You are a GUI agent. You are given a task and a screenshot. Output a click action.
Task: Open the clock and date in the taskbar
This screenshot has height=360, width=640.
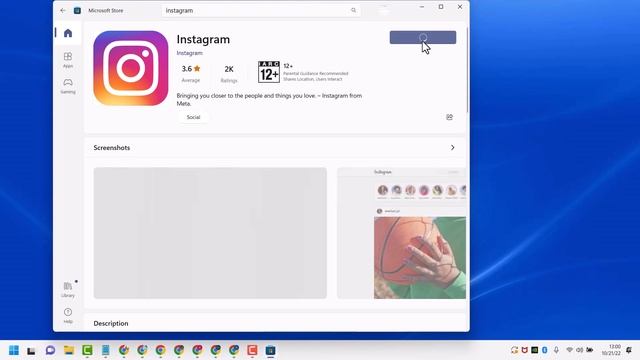611,350
